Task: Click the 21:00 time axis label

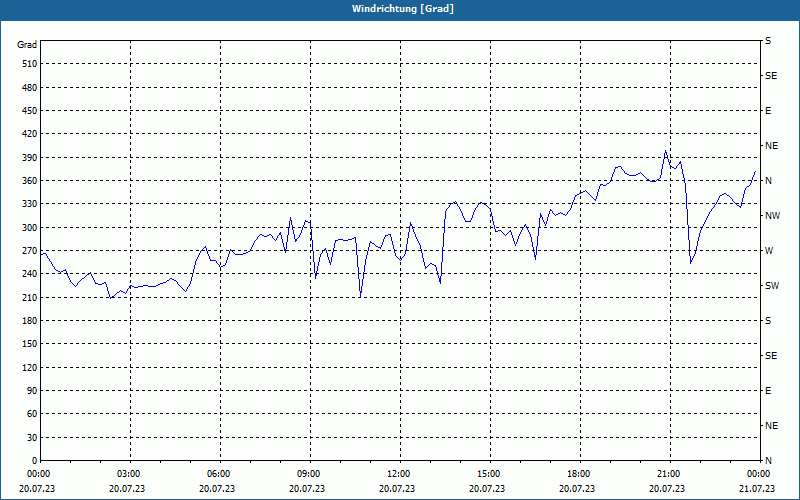Action: [668, 474]
